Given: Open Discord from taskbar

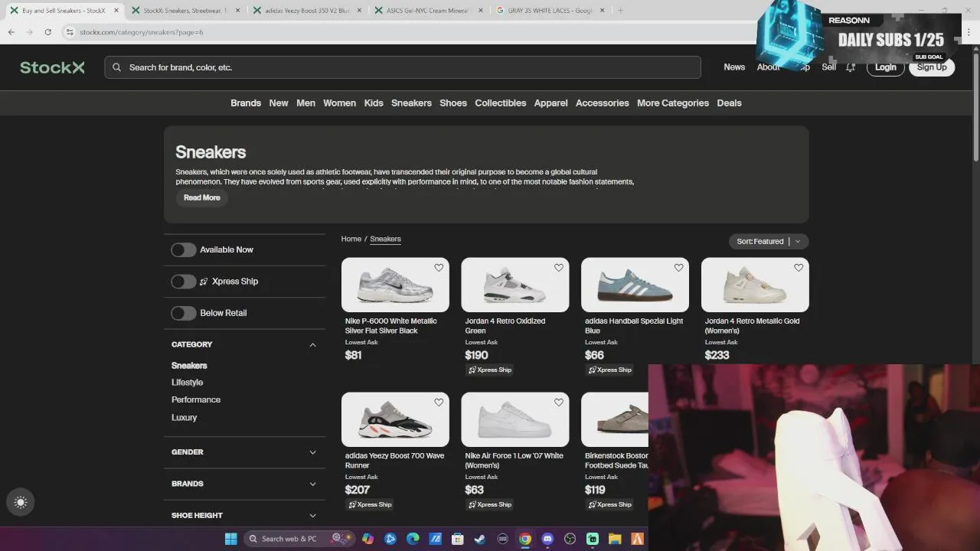Looking at the screenshot, I should [547, 539].
